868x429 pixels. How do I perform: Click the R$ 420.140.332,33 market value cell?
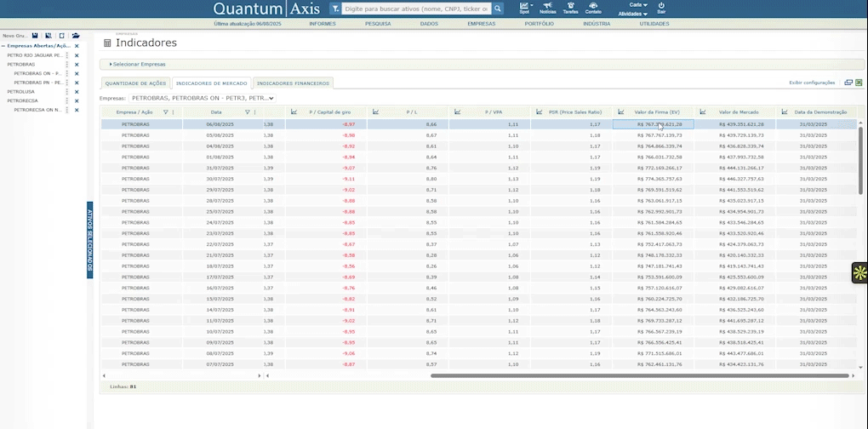pyautogui.click(x=735, y=255)
